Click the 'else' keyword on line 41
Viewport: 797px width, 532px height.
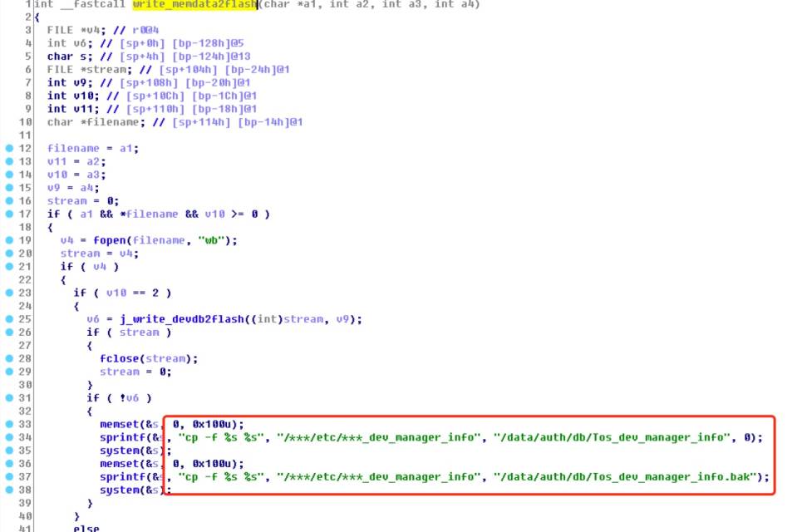86,529
